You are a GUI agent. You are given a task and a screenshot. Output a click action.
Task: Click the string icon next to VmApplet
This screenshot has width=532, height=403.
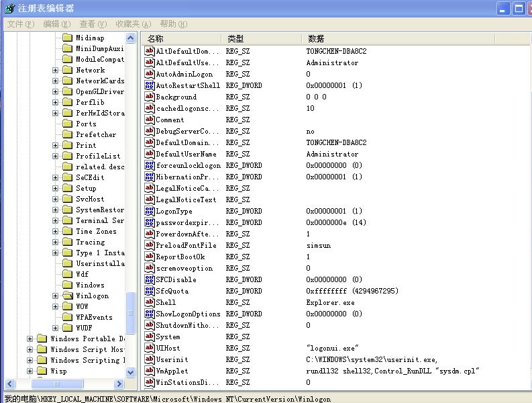(x=150, y=371)
